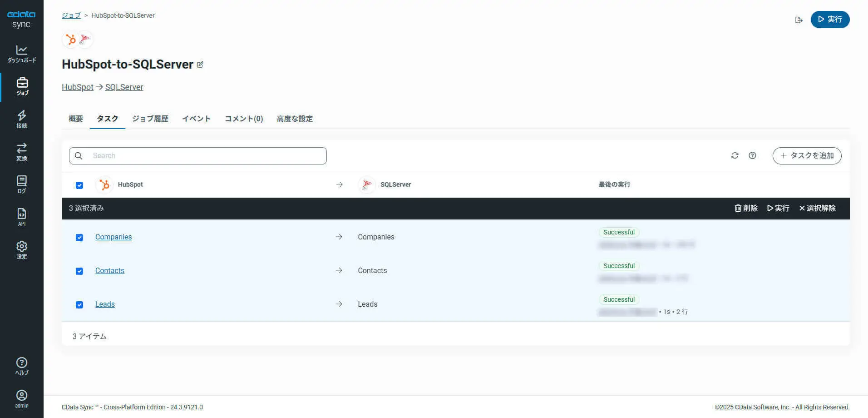Click the CData Sync logo
Viewport: 868px width, 418px height.
(21, 20)
